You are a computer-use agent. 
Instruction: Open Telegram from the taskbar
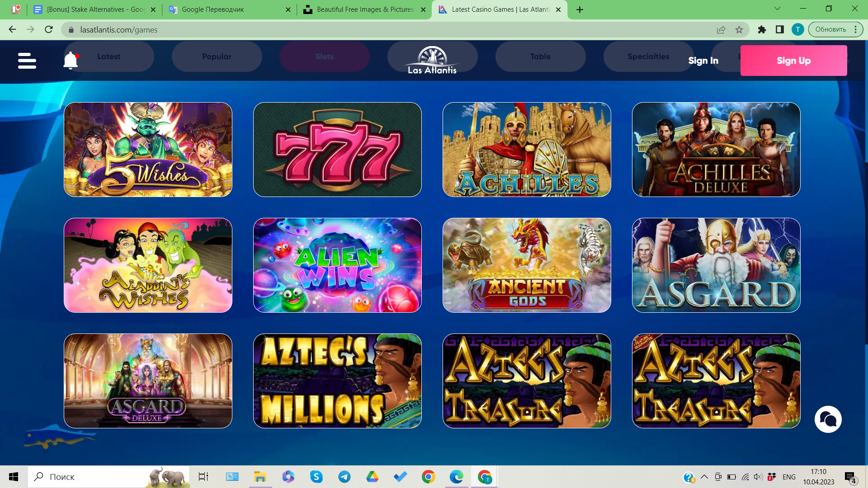click(x=344, y=477)
